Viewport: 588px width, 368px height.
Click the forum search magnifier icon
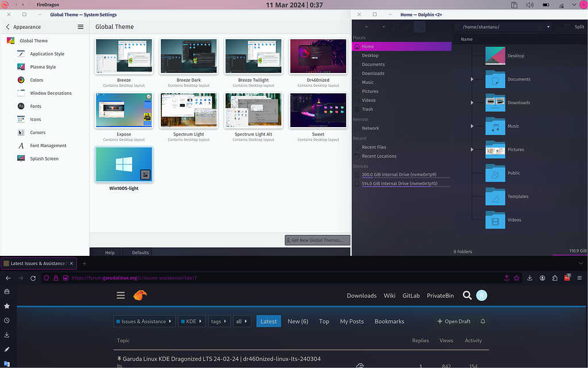pyautogui.click(x=467, y=296)
